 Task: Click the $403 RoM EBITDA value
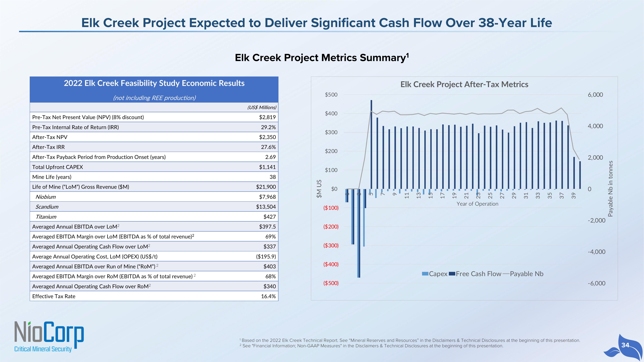(x=270, y=267)
